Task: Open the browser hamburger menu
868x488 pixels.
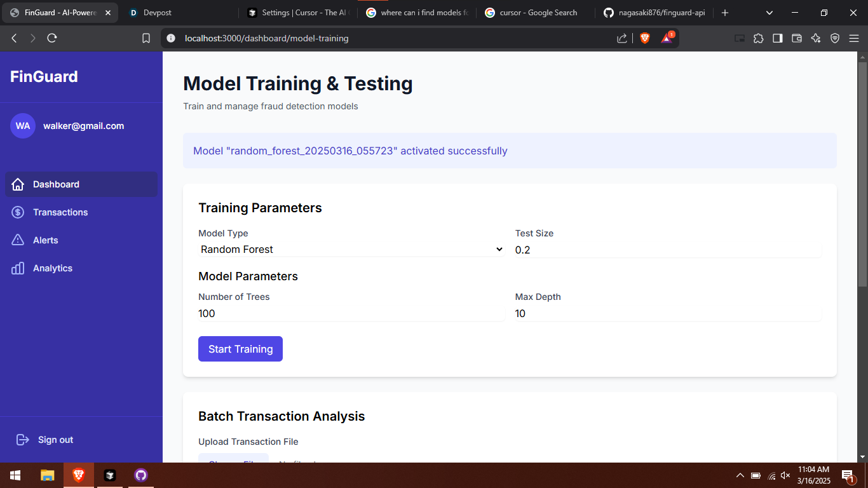Action: [853, 38]
